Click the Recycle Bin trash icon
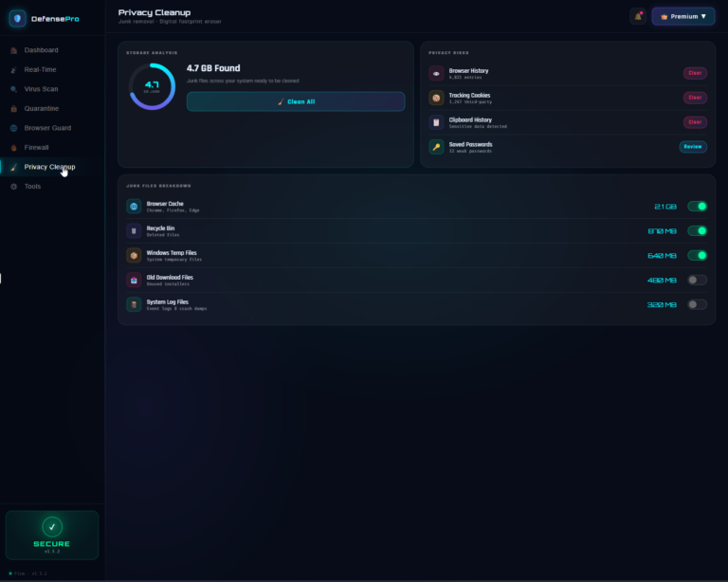Image resolution: width=728 pixels, height=582 pixels. pyautogui.click(x=134, y=231)
